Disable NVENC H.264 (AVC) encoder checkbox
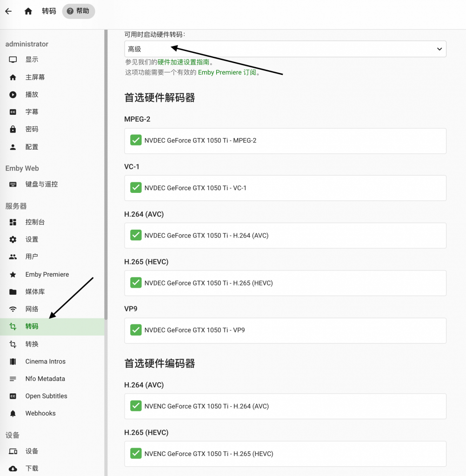 click(136, 406)
